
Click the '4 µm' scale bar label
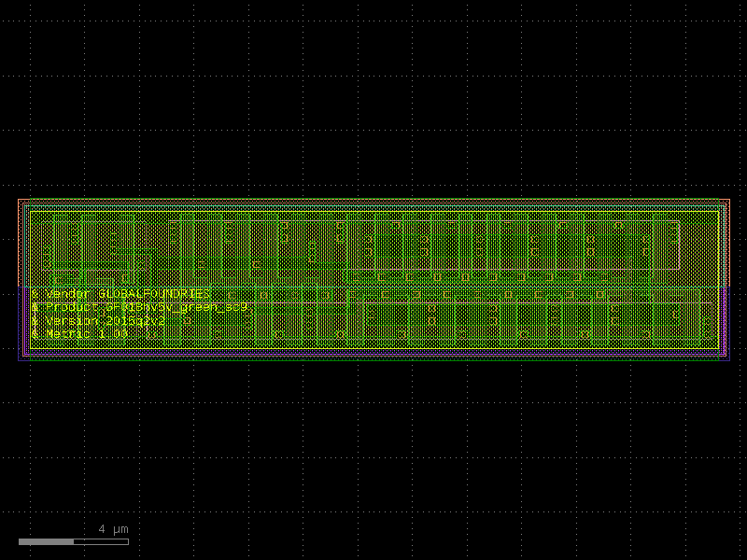click(x=113, y=529)
